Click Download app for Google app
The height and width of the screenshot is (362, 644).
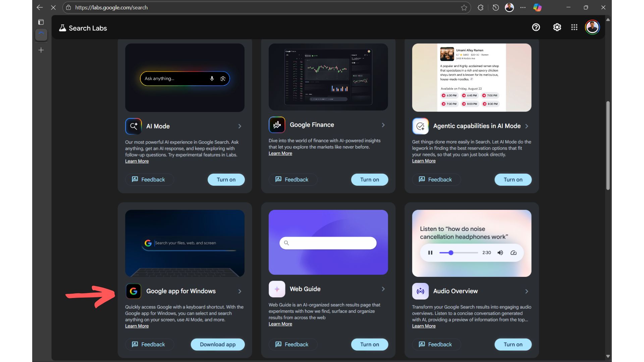coord(217,344)
